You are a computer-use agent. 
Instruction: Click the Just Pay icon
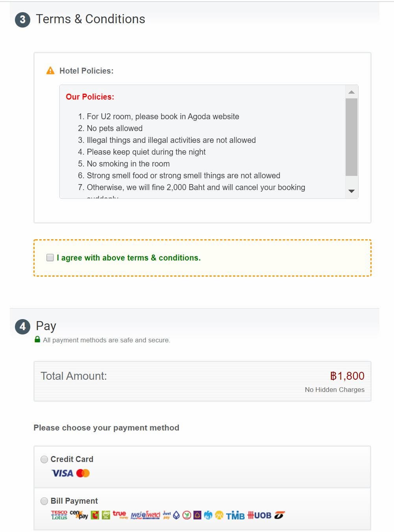(167, 515)
